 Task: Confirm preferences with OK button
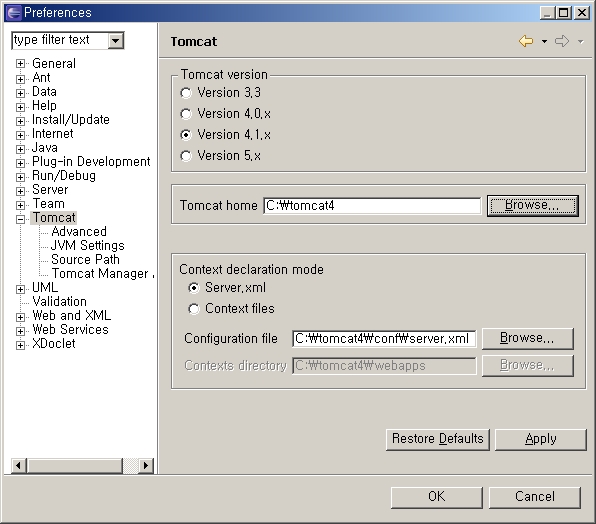click(x=436, y=497)
